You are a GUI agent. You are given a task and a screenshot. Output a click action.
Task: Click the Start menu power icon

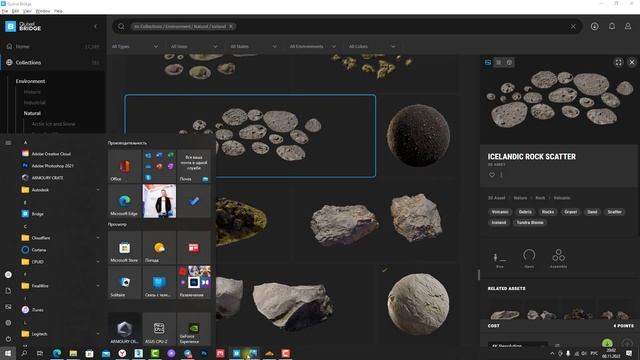[x=8, y=338]
